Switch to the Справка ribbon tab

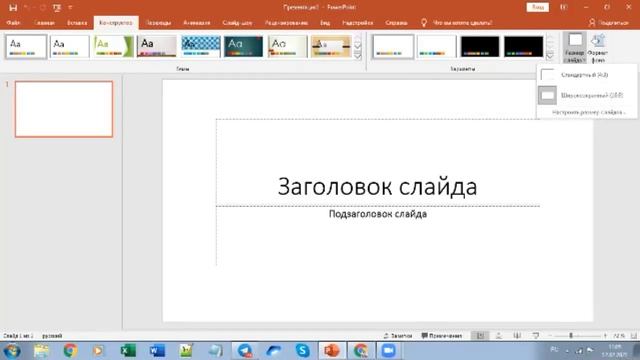click(x=396, y=23)
